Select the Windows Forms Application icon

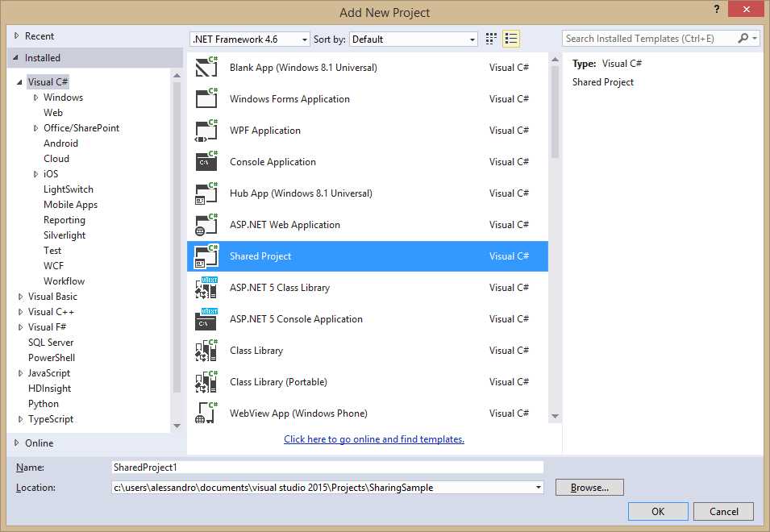click(x=206, y=98)
